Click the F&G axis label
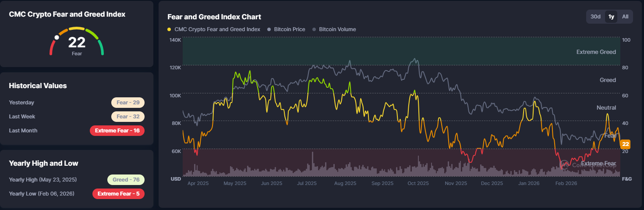Image resolution: width=644 pixels, height=210 pixels. 627,179
